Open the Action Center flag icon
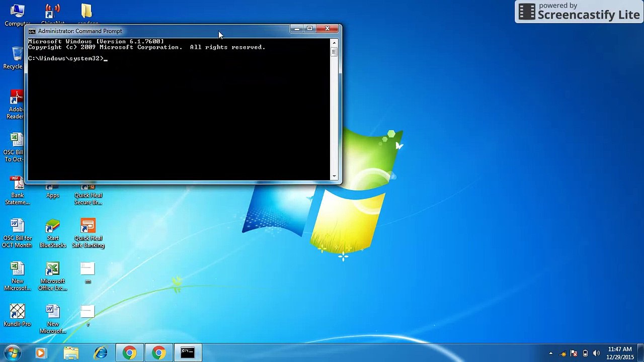This screenshot has width=644, height=362. coord(574,353)
